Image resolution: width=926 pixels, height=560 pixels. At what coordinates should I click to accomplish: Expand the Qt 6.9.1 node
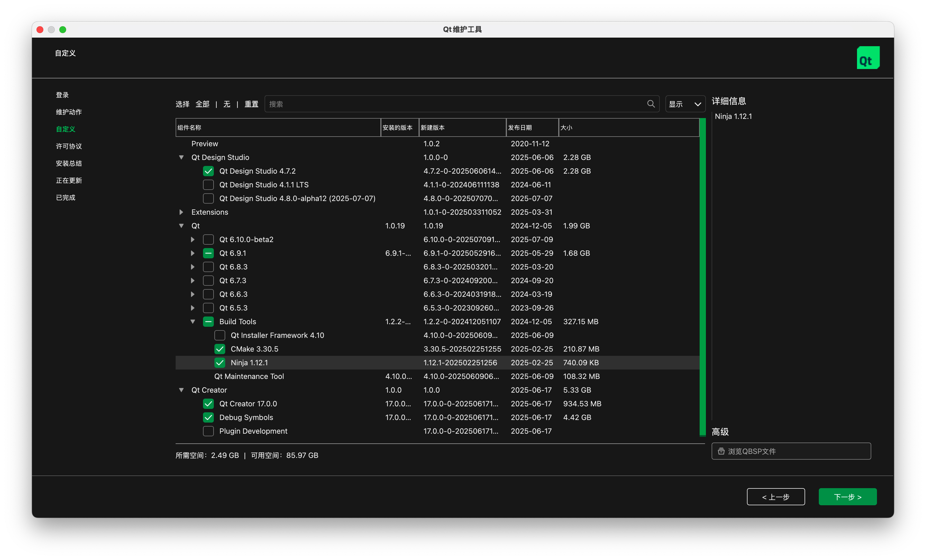pos(192,253)
